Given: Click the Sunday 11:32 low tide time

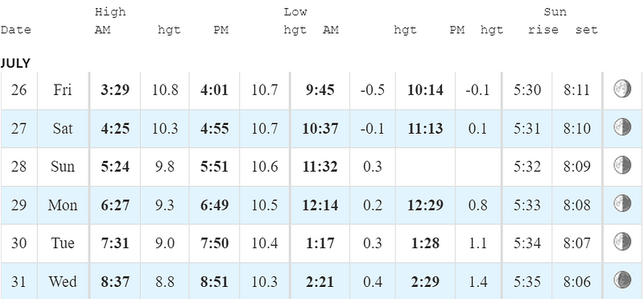Looking at the screenshot, I should pos(320,167).
